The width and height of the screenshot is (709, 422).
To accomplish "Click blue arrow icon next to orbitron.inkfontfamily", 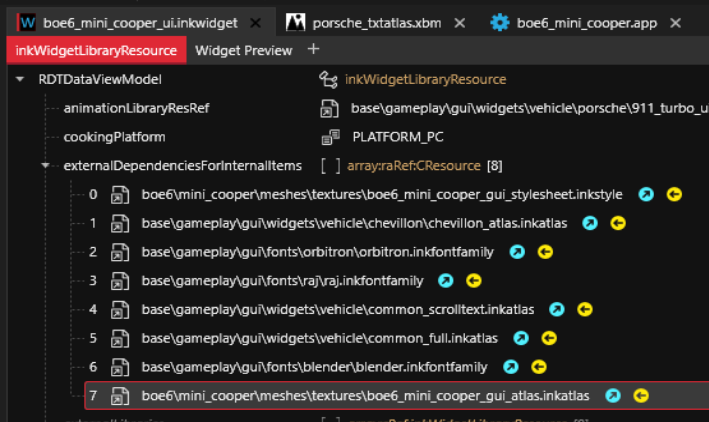I will [517, 252].
